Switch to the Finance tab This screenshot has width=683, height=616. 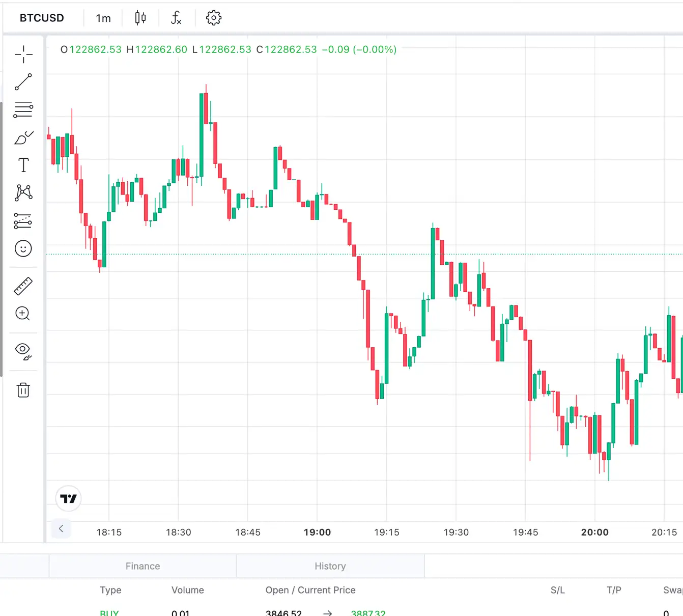143,566
